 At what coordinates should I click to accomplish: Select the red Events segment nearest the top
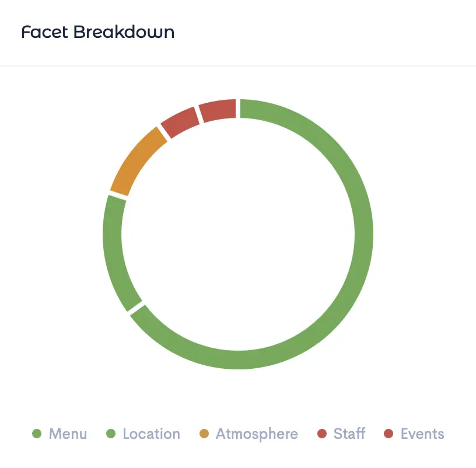pos(218,111)
